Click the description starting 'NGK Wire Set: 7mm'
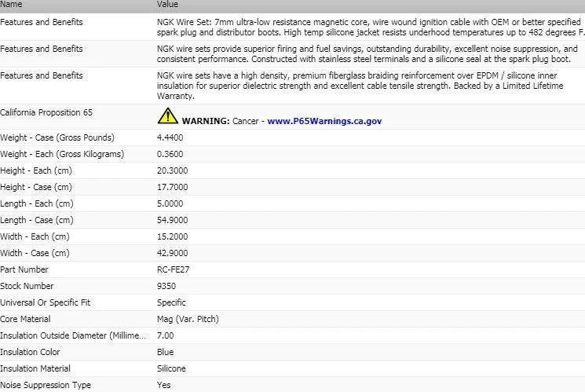585x392 pixels. click(x=371, y=27)
